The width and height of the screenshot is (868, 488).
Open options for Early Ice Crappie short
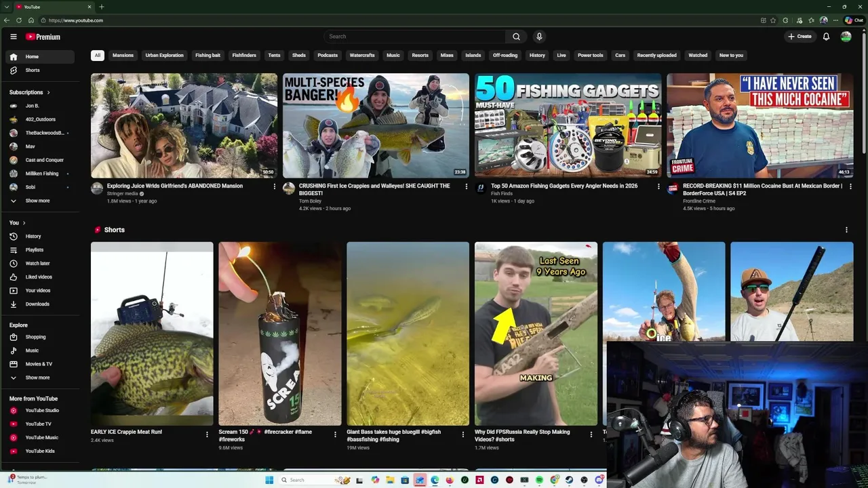(x=207, y=434)
